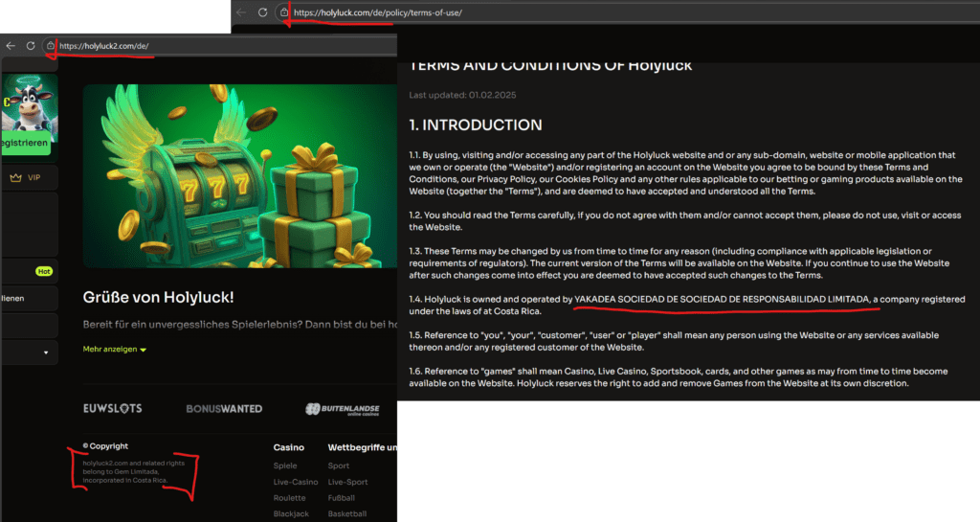This screenshot has width=980, height=522.
Task: Open Spiele footer link
Action: [x=285, y=465]
